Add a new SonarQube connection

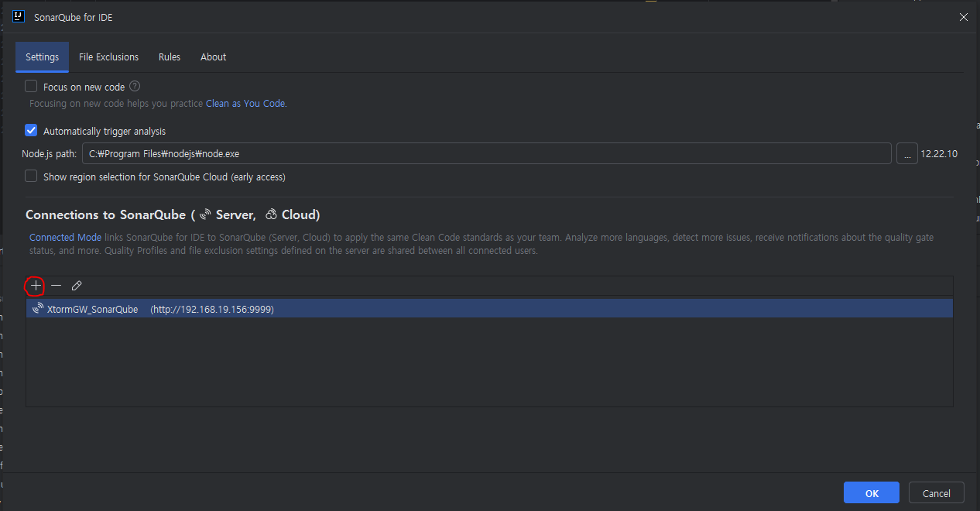36,286
